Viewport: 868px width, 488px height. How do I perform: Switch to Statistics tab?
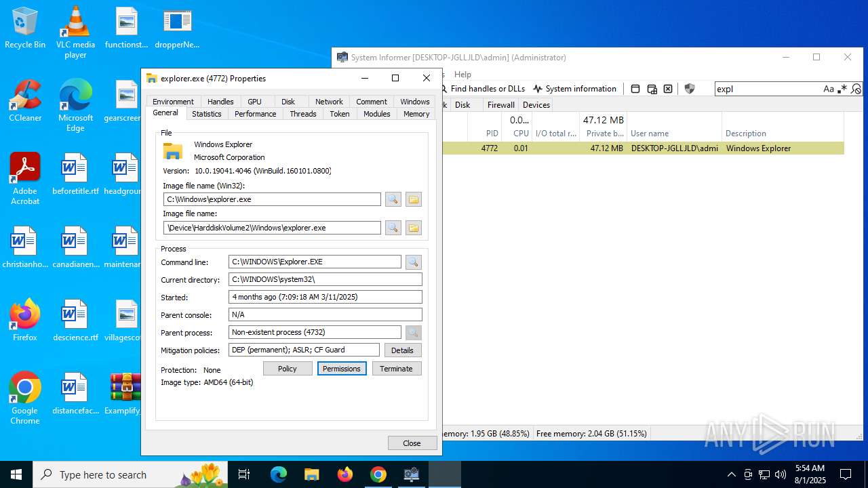[206, 114]
